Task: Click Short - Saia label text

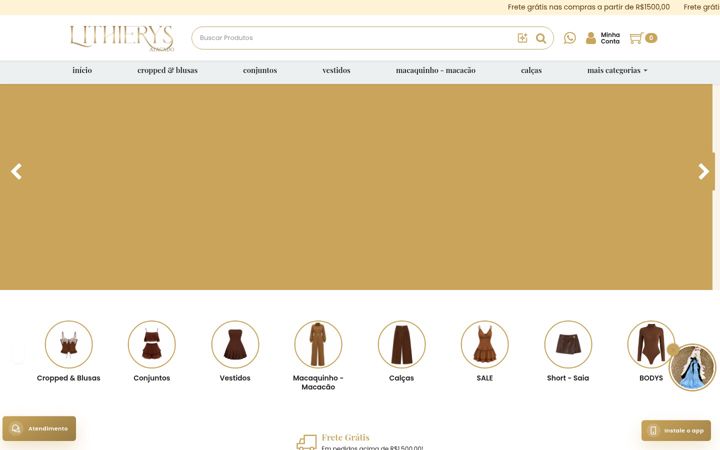Action: [568, 378]
